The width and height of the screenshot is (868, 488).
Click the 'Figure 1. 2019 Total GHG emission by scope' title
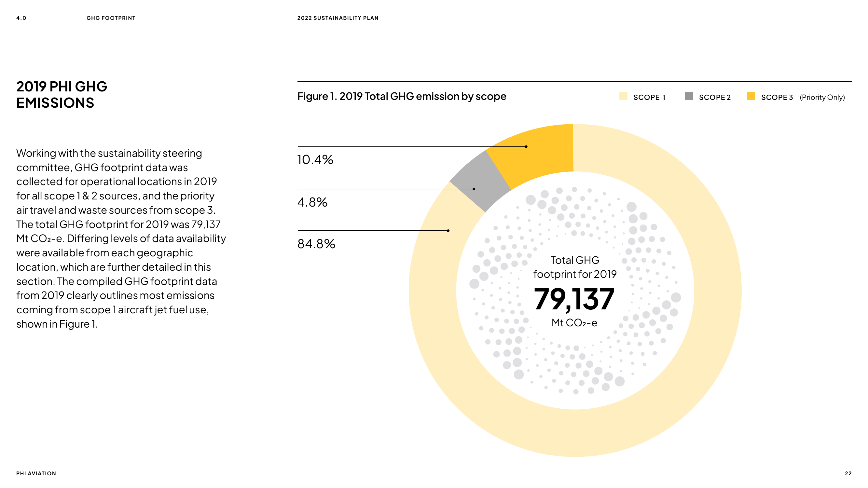[x=402, y=97]
